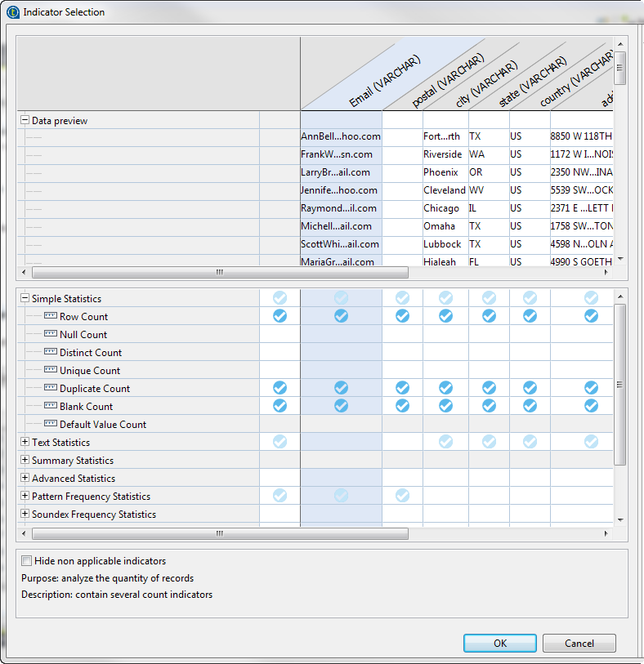Click the AnnBell...hoo.com email preview cell
Screen dimensions: 644x664
tap(340, 136)
